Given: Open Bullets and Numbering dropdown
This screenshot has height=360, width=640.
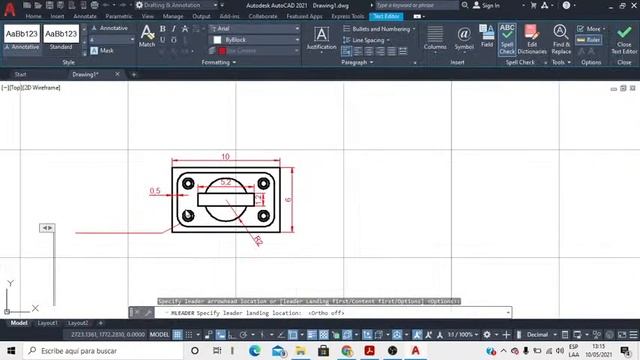Looking at the screenshot, I should (380, 29).
